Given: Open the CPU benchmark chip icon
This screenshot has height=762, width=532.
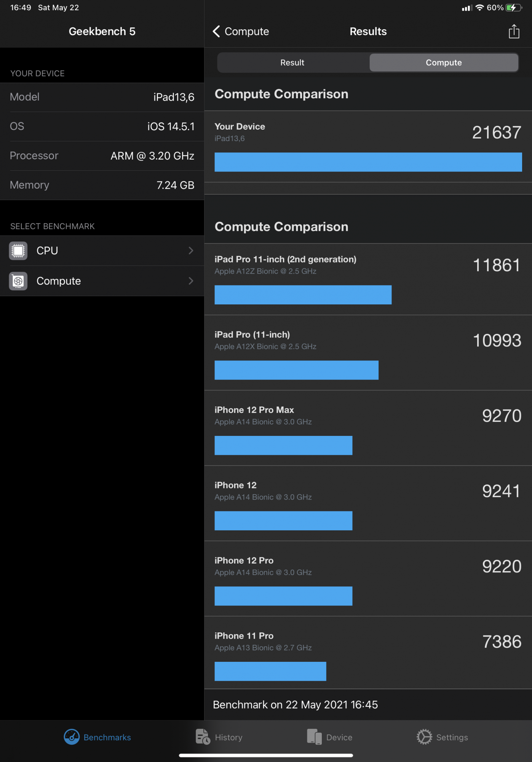Looking at the screenshot, I should click(18, 251).
